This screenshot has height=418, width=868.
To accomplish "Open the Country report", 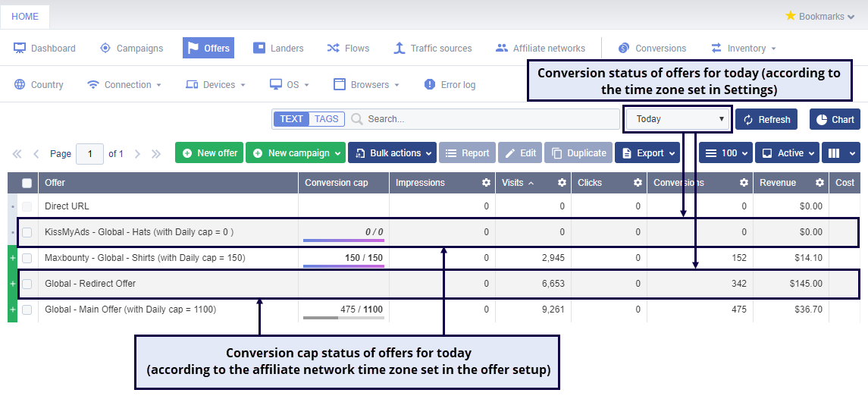I will point(38,85).
